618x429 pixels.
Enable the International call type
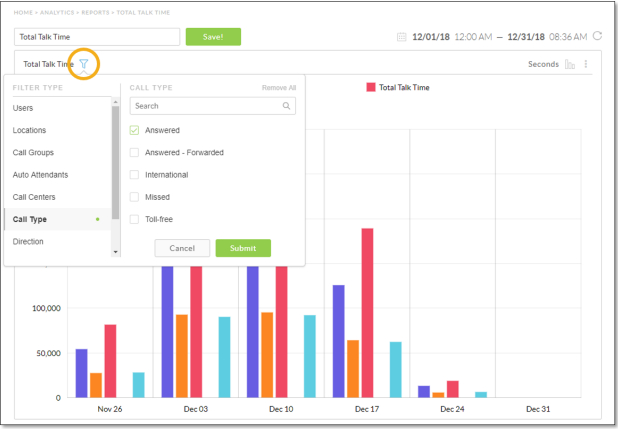(x=134, y=175)
